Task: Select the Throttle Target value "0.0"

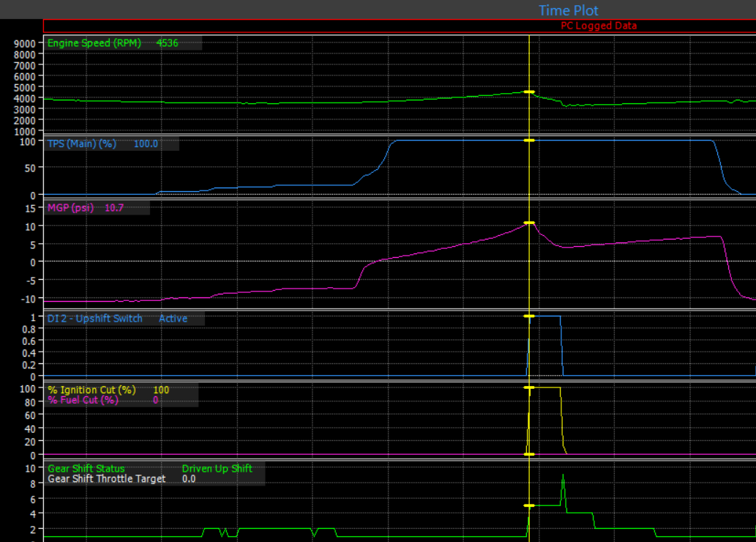Action: pos(189,479)
